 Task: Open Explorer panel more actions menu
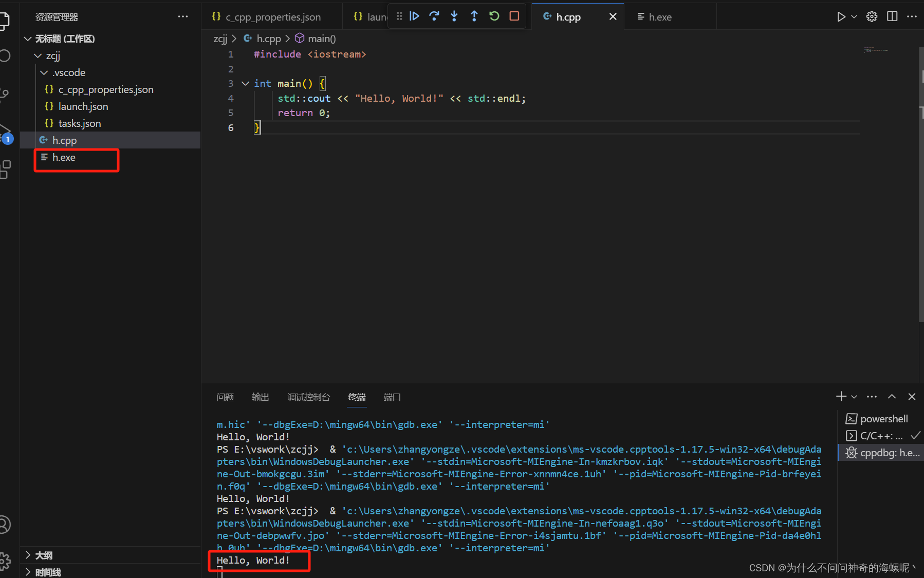(x=183, y=16)
